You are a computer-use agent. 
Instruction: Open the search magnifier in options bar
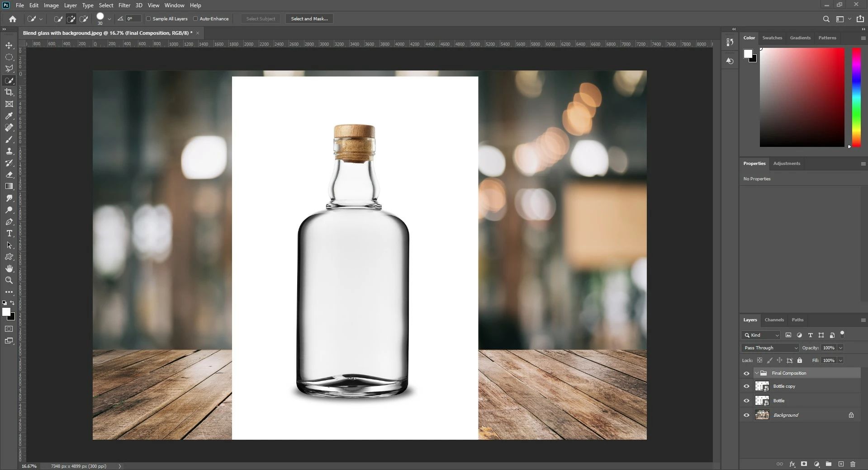point(826,19)
